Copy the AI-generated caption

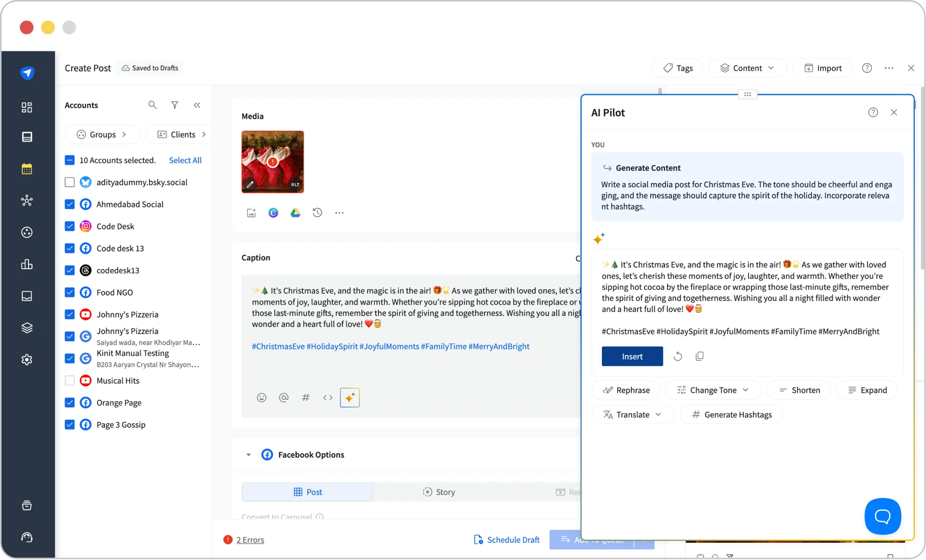tap(700, 356)
